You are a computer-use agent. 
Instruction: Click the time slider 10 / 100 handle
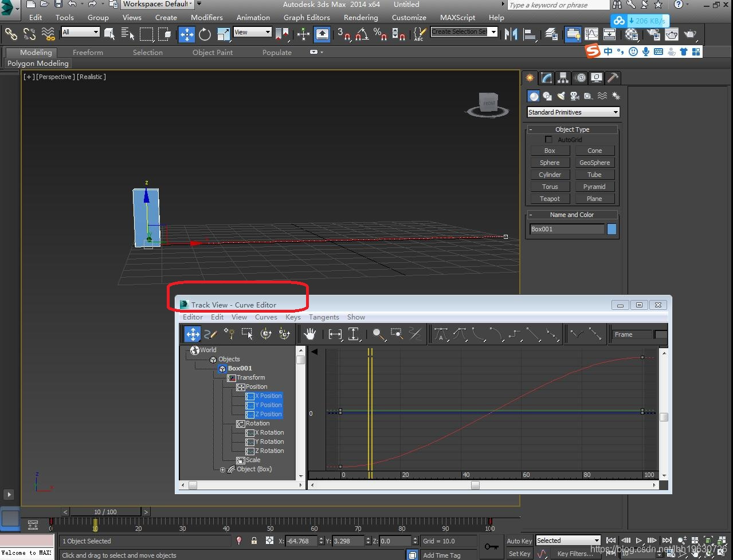105,512
